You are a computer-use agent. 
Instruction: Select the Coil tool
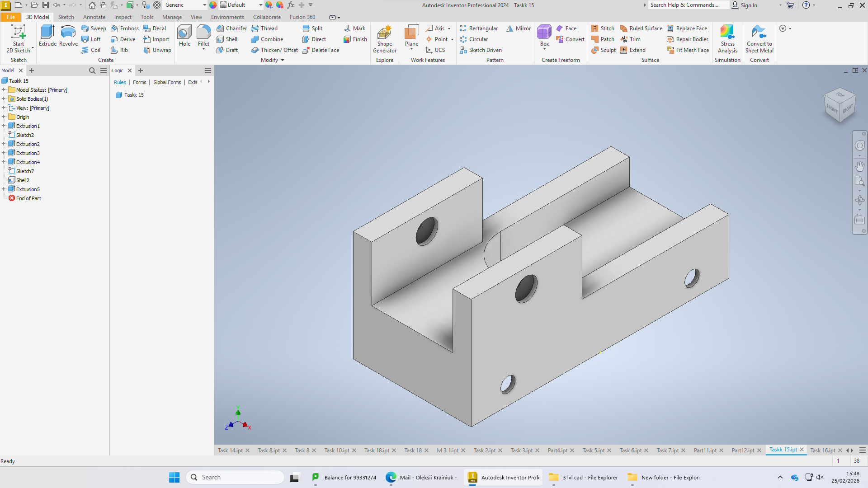click(91, 50)
